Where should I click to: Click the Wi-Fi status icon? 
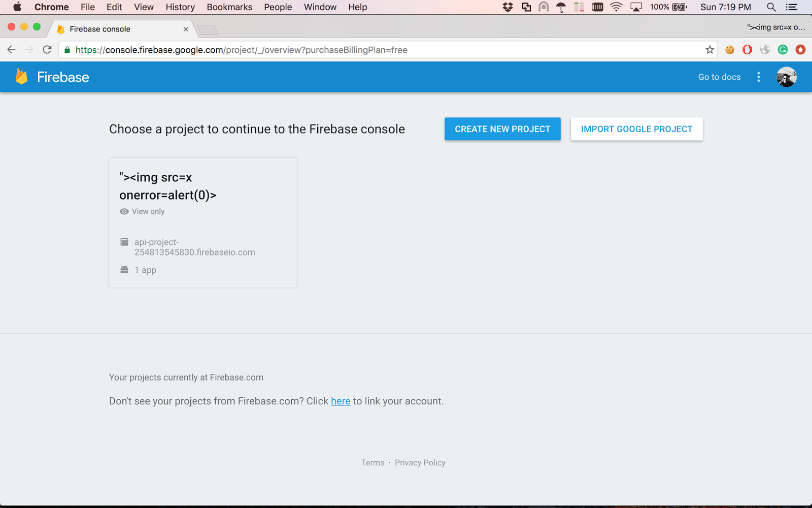(616, 7)
